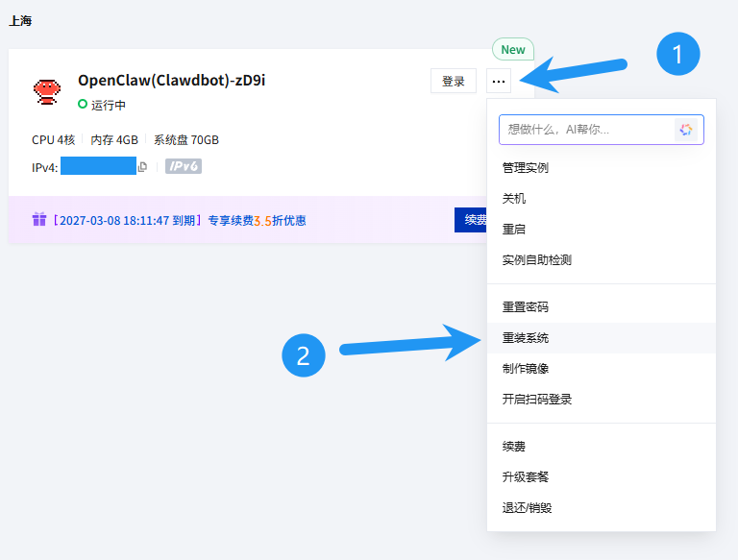738x560 pixels.
Task: Select 重置密码 menu option
Action: 526,307
